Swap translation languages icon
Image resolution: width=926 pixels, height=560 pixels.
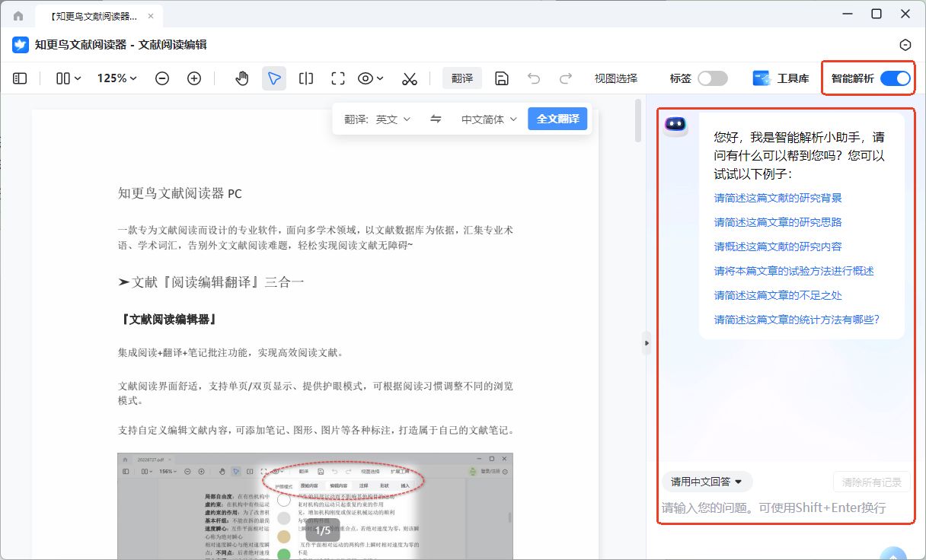pos(436,119)
